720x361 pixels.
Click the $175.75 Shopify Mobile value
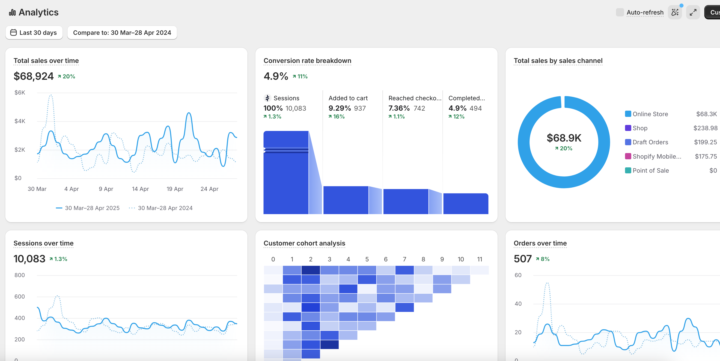point(705,156)
